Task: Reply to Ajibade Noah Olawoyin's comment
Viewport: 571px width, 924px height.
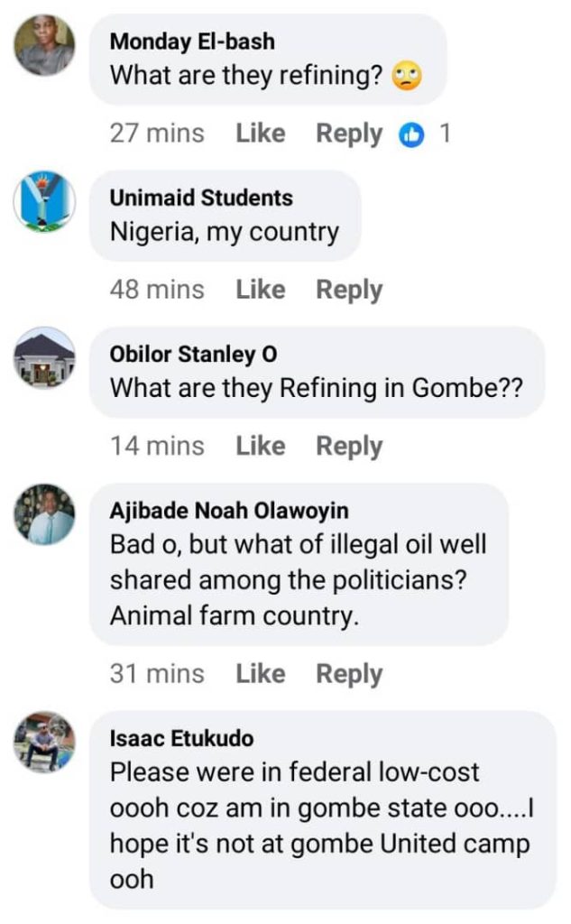Action: tap(348, 674)
